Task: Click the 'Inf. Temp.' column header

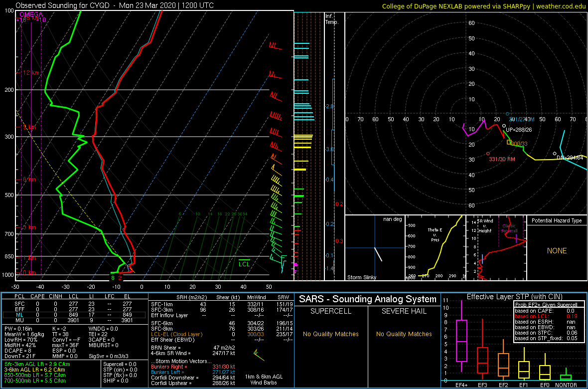Action: (x=332, y=19)
